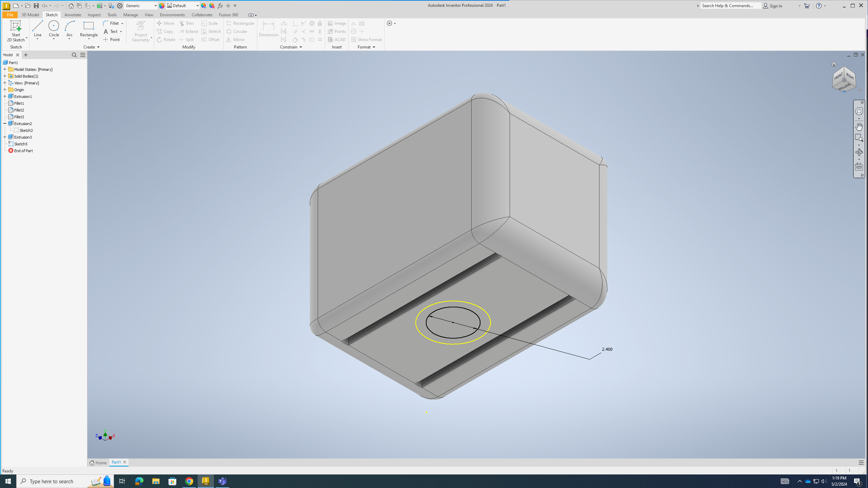Screen dimensions: 868x488
Task: Click the Open file icon
Action: click(x=28, y=6)
